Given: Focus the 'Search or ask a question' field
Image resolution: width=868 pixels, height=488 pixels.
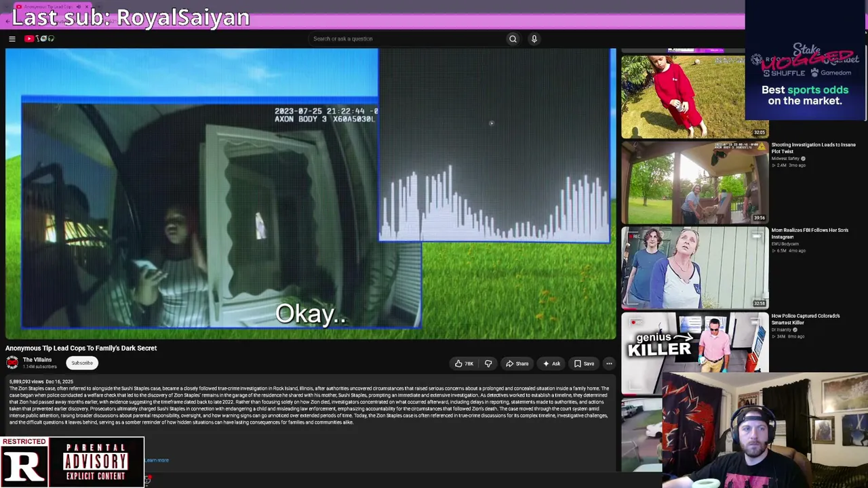Looking at the screenshot, I should (407, 39).
